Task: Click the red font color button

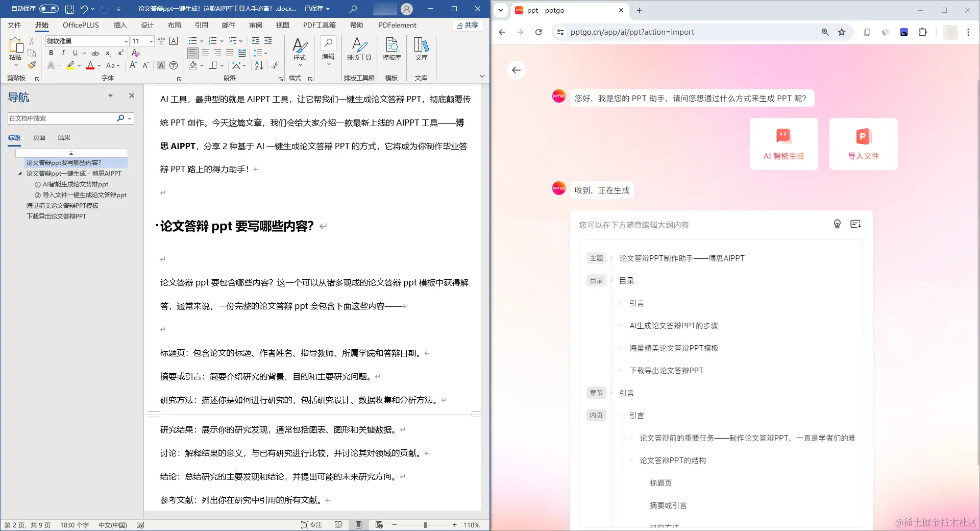Action: 90,65
